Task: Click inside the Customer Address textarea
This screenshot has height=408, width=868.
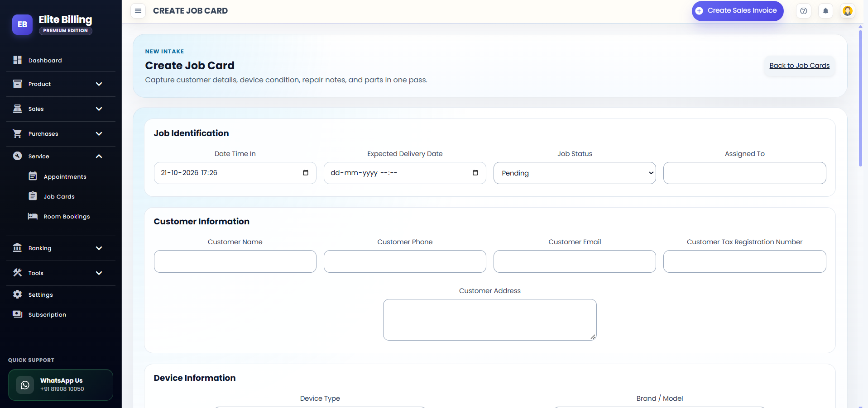Action: tap(490, 320)
